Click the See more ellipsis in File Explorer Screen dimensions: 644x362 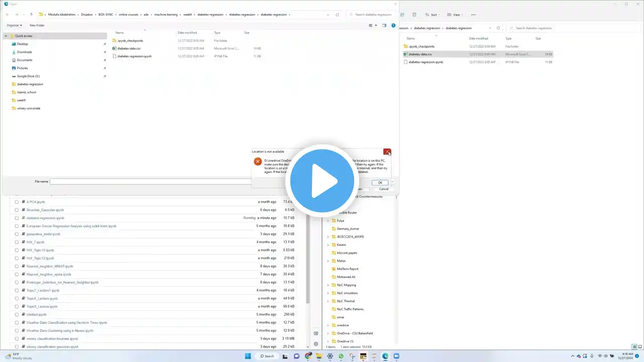point(473,15)
